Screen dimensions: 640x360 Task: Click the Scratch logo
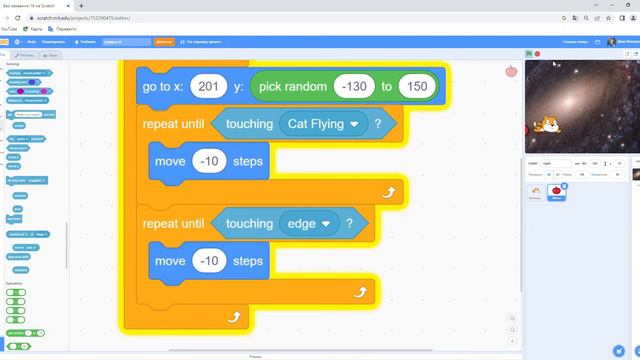click(4, 42)
